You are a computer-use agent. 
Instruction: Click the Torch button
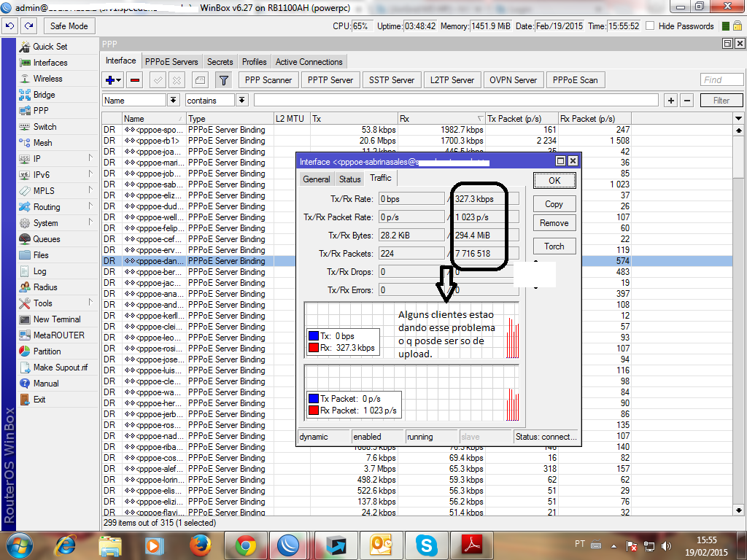click(554, 246)
